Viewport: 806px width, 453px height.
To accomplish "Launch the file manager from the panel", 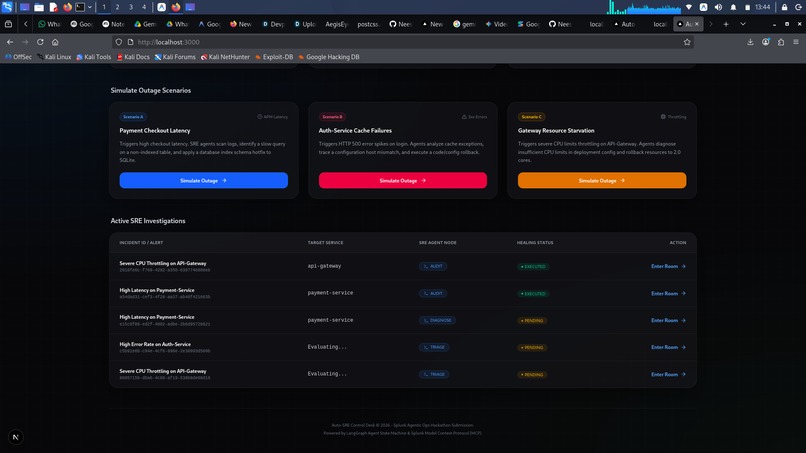I will point(39,7).
